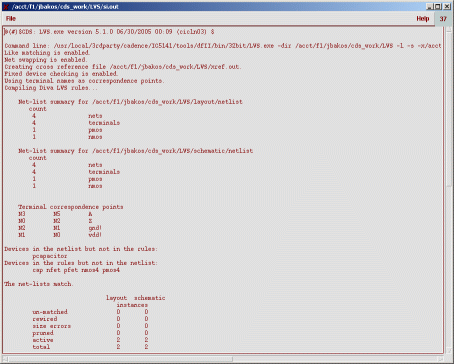
Task: Click the 'gnd!' terminal entry
Action: (95, 228)
